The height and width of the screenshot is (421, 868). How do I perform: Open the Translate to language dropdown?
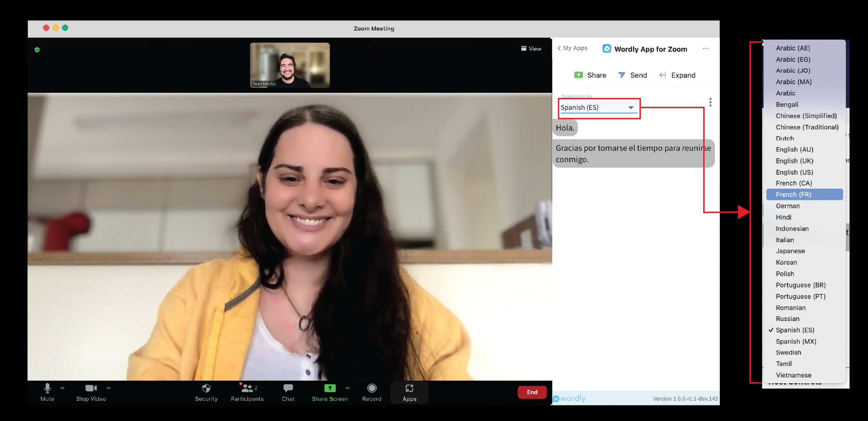pos(598,108)
